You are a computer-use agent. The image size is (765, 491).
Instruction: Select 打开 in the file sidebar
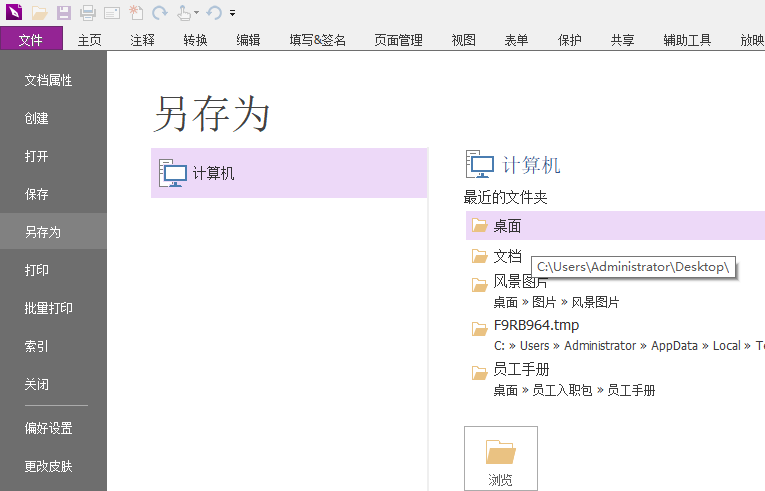click(x=53, y=156)
